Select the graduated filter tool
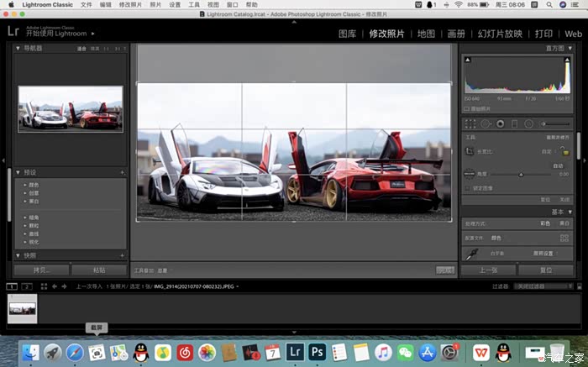588x367 pixels. pyautogui.click(x=514, y=123)
